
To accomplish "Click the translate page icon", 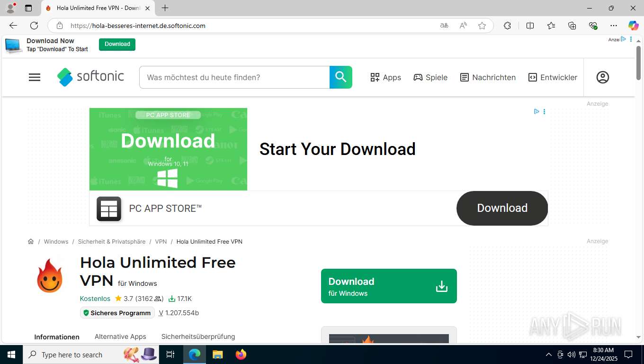I will [x=444, y=26].
